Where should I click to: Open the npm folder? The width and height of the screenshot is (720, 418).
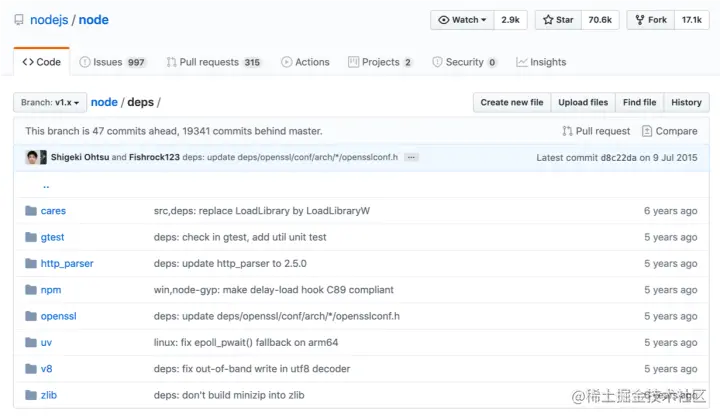pos(51,290)
